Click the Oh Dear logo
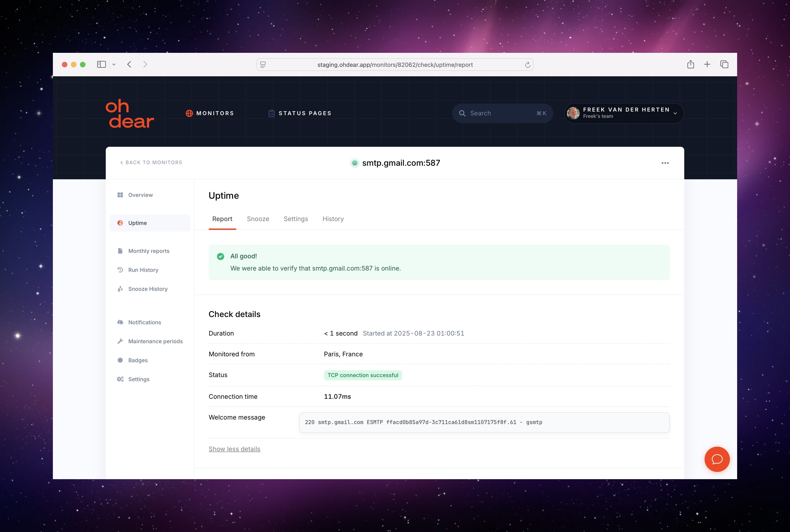Viewport: 790px width, 532px height. pyautogui.click(x=130, y=114)
